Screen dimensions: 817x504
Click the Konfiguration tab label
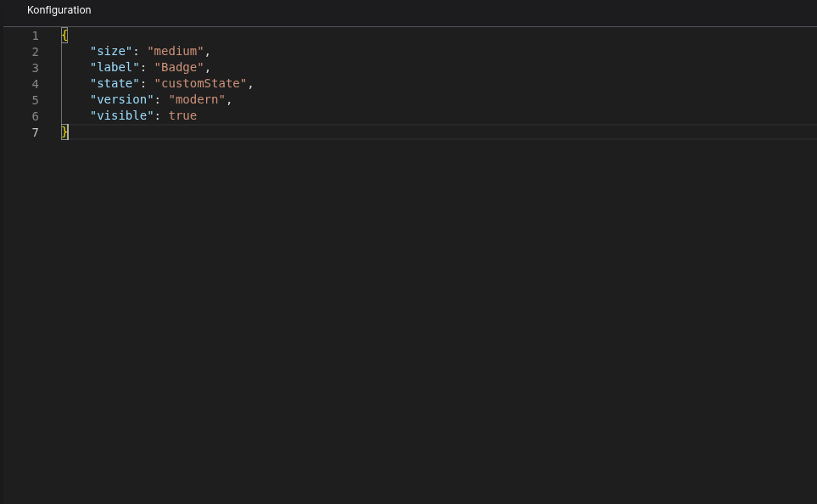click(59, 10)
